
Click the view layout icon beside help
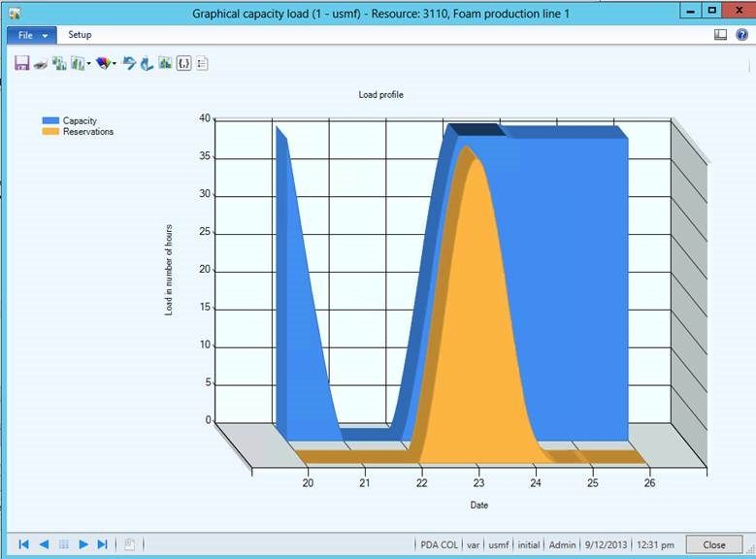[x=720, y=35]
